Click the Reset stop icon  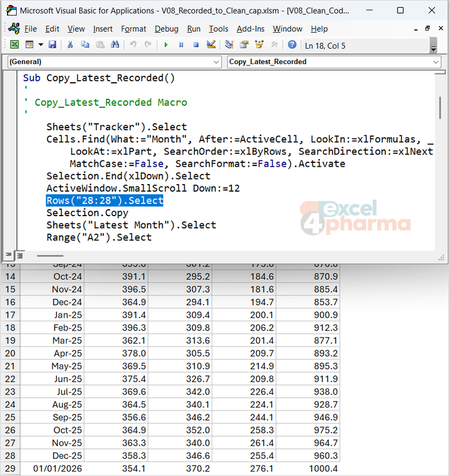click(196, 45)
